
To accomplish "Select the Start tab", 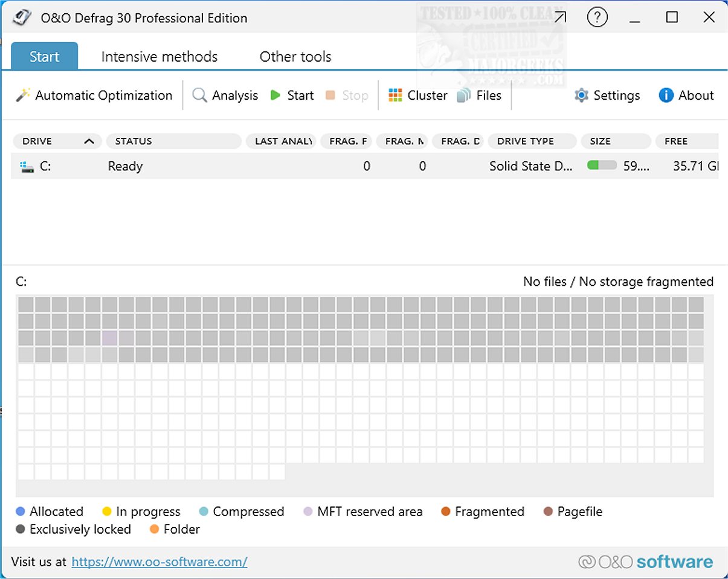I will tap(45, 57).
